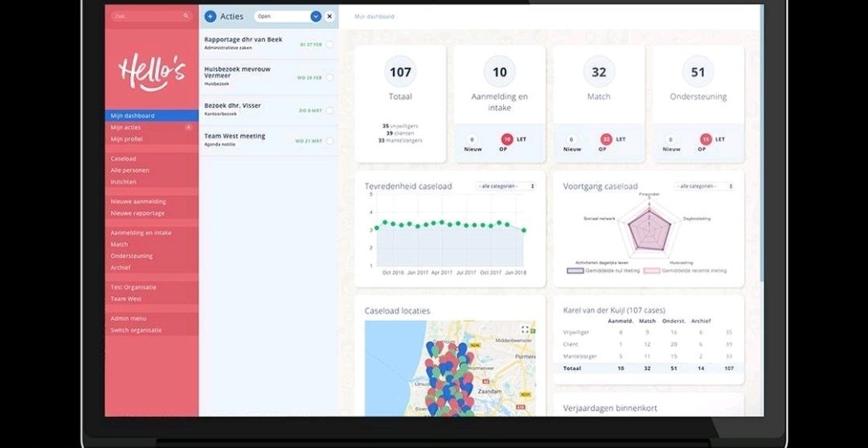This screenshot has height=448, width=868.
Task: Click the 32 Match circle
Action: pyautogui.click(x=599, y=72)
